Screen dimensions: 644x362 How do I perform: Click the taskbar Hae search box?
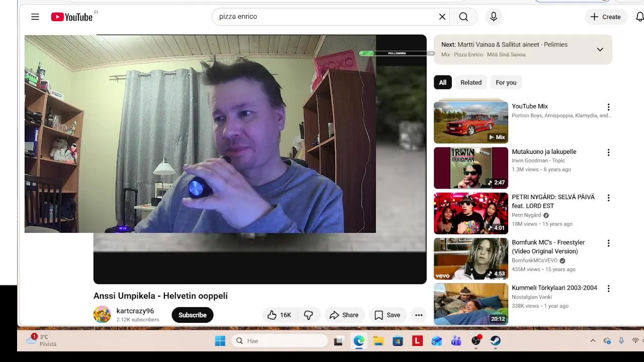(280, 341)
